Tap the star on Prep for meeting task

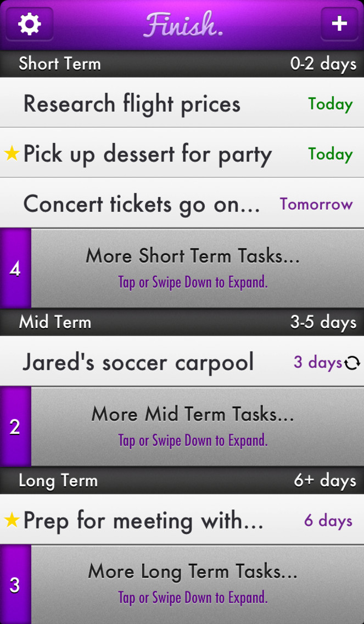[12, 520]
